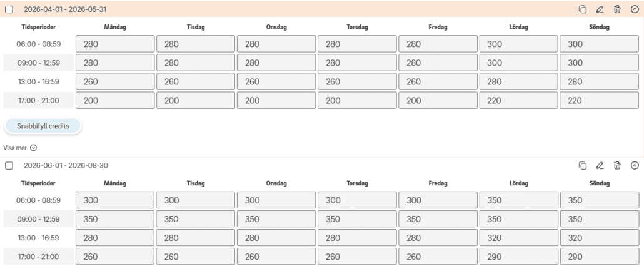The image size is (644, 271).
Task: Focus June-August Söndag 06:00 - 08:59 field
Action: coord(599,200)
